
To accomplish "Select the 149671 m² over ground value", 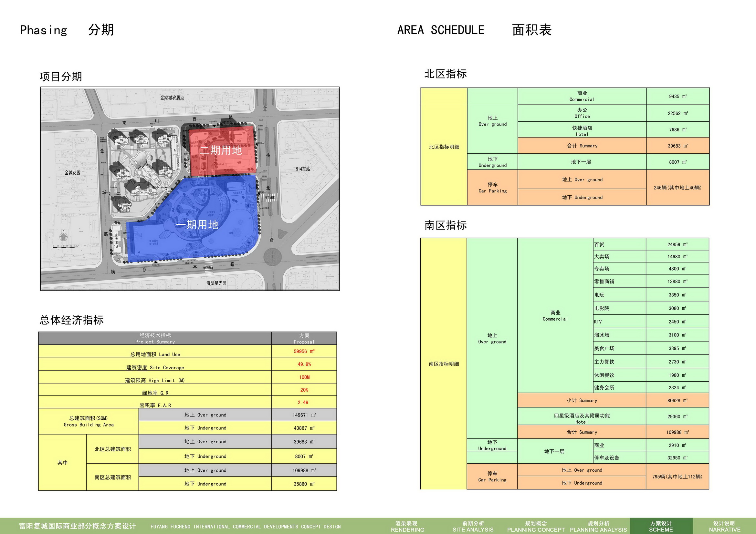I will click(x=304, y=415).
